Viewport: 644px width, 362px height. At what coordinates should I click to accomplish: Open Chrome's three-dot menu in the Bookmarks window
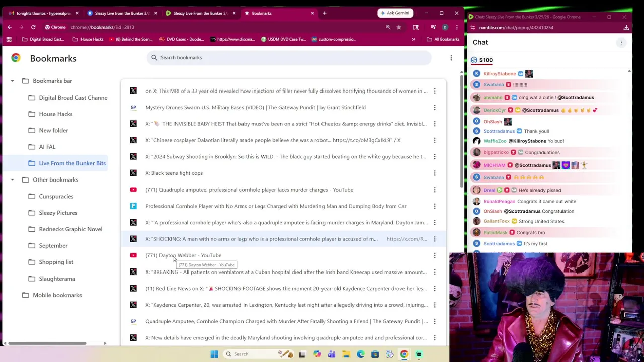point(457,27)
